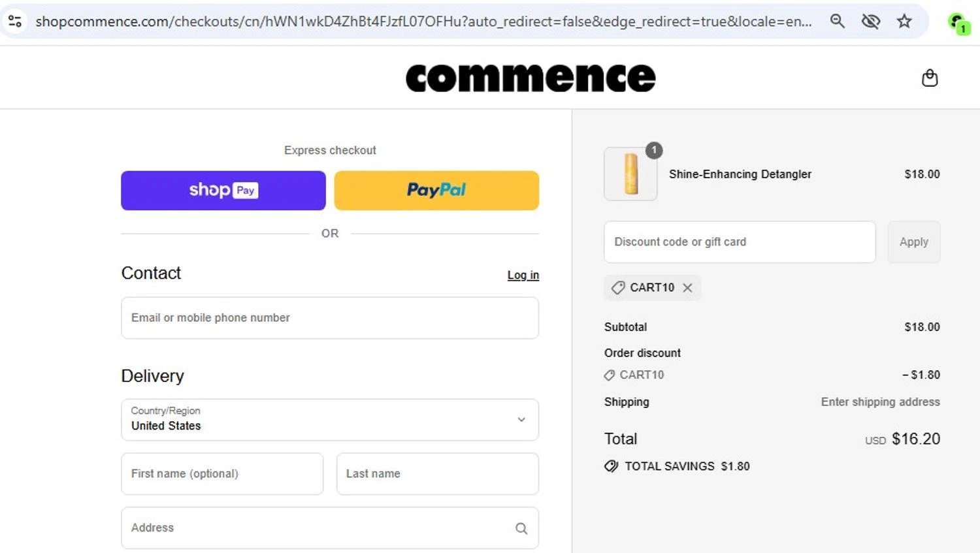Screen dimensions: 980x553
Task: Click the Contact section heading
Action: (151, 273)
